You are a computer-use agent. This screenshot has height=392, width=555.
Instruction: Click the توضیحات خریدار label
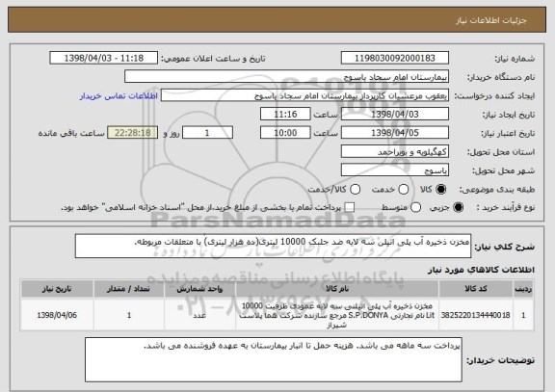[x=500, y=360]
